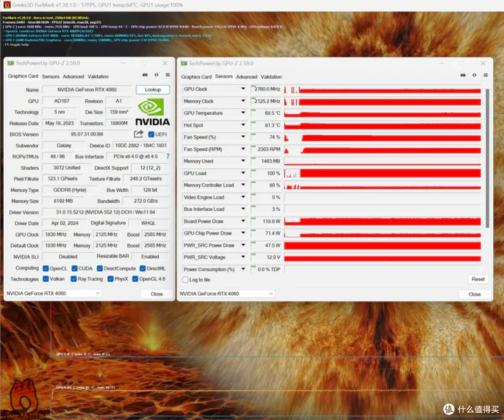Open GPU selector dropdown in left GPU-Z window
This screenshot has width=504, height=420.
point(53,293)
